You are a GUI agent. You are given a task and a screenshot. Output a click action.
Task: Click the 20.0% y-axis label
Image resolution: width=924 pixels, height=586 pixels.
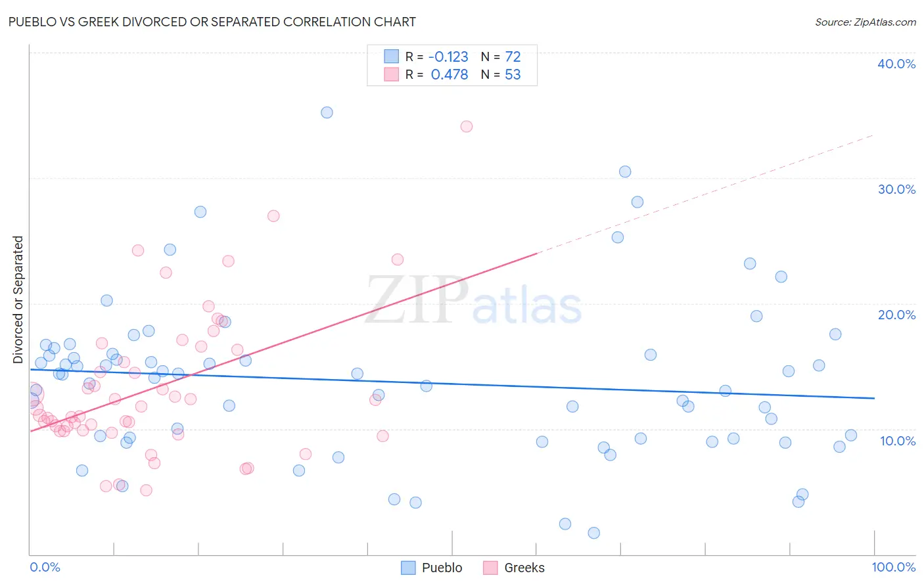point(896,315)
